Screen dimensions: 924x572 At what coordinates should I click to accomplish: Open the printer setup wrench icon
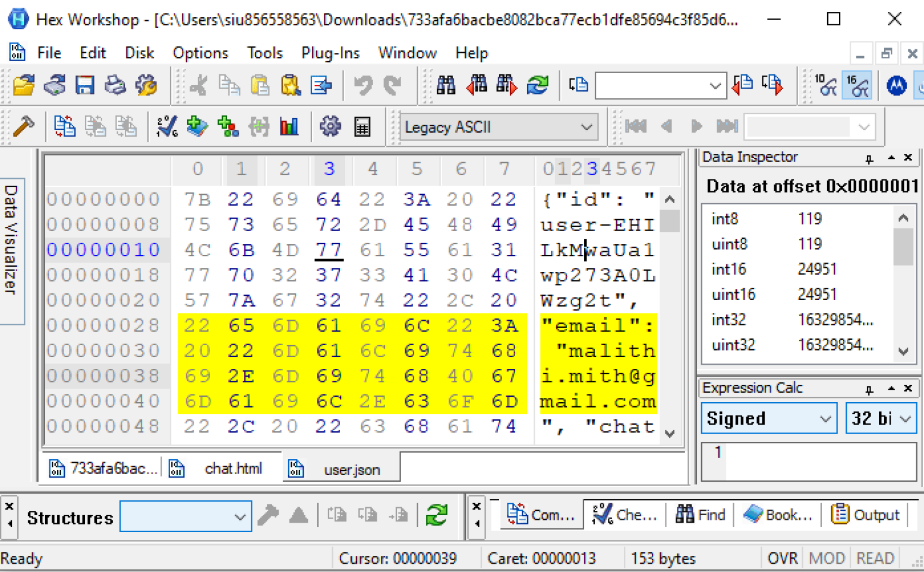(x=146, y=86)
